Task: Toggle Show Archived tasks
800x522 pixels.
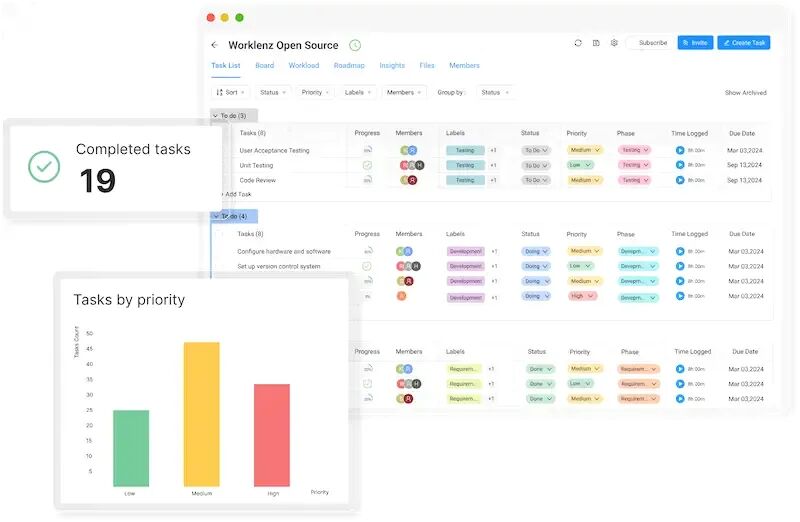Action: (x=745, y=92)
